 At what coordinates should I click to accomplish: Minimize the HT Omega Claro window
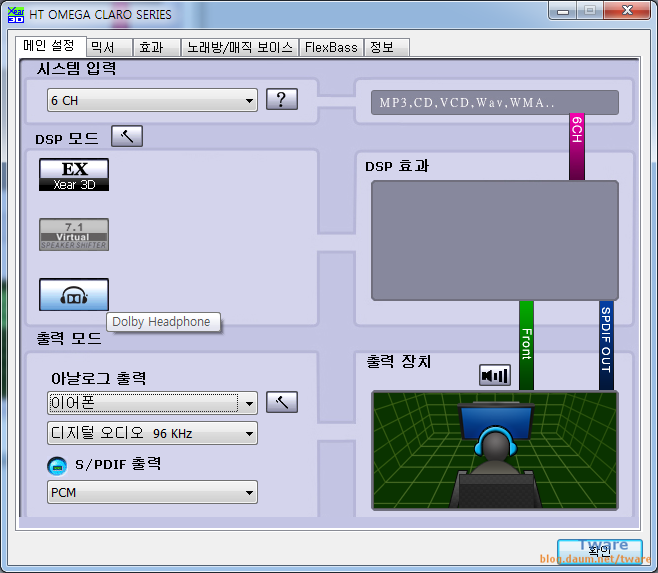pyautogui.click(x=563, y=11)
